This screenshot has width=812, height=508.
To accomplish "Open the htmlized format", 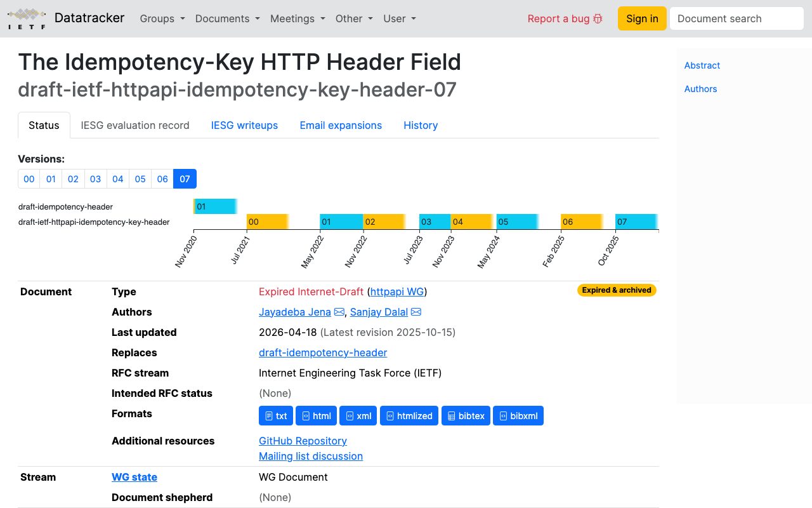I will 409,416.
